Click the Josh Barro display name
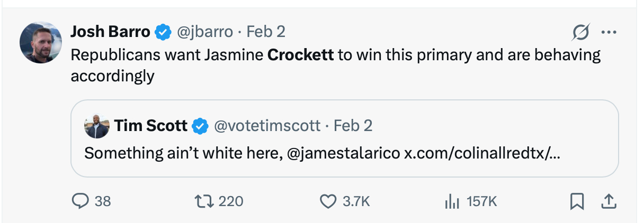 coord(110,32)
